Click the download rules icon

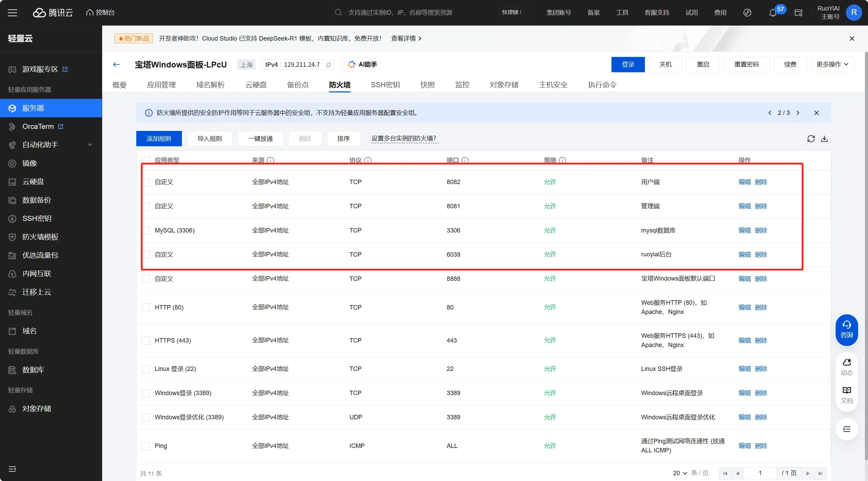[824, 139]
